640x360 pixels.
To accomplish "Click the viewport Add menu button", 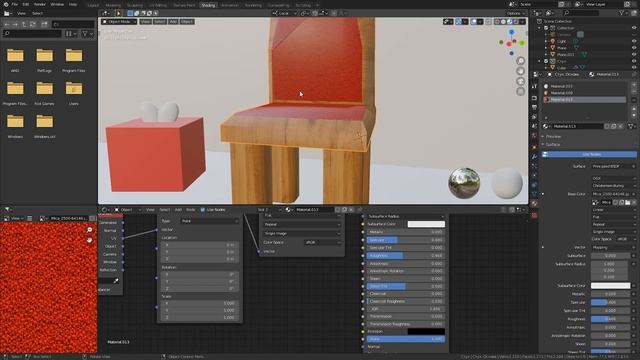I will (x=173, y=22).
